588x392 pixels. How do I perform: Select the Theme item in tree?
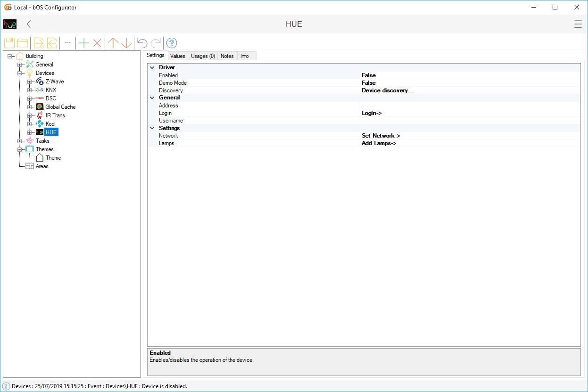(53, 158)
